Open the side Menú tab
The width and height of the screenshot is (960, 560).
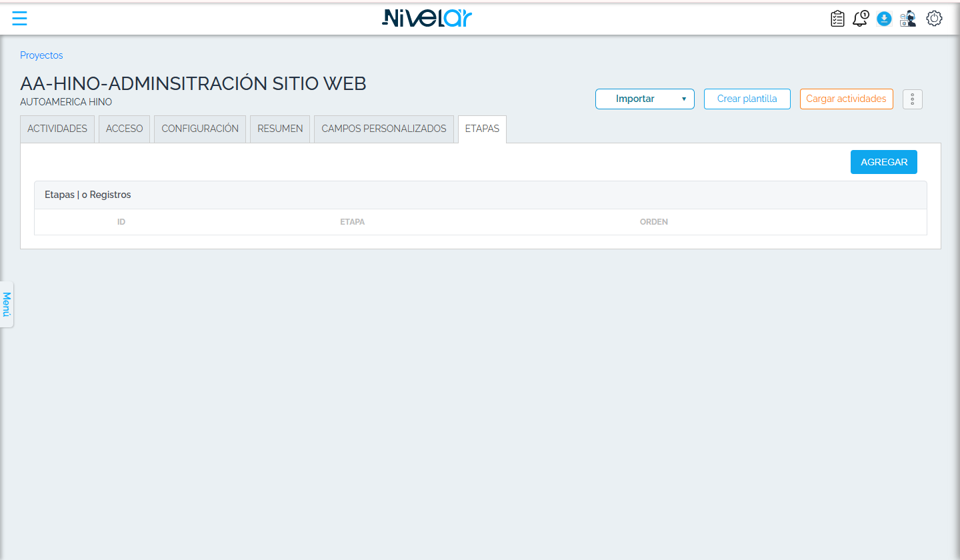(7, 304)
